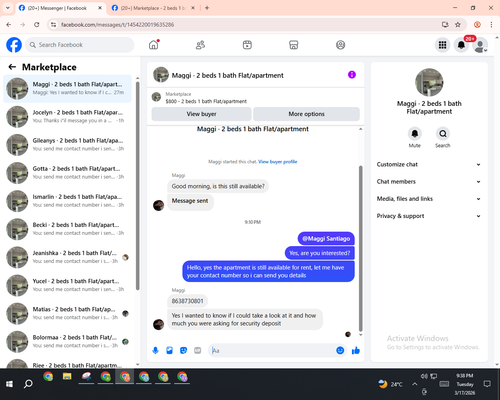Click the Search Facebook field
500x400 pixels.
[x=80, y=45]
